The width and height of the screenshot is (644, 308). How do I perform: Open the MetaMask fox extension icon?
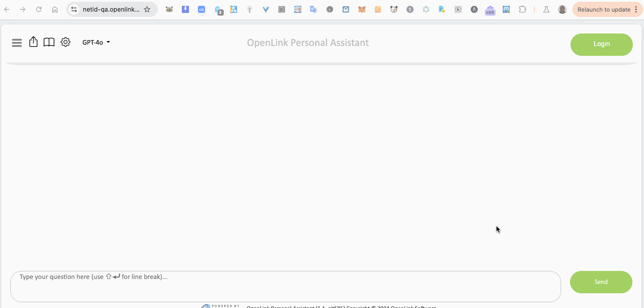click(362, 9)
